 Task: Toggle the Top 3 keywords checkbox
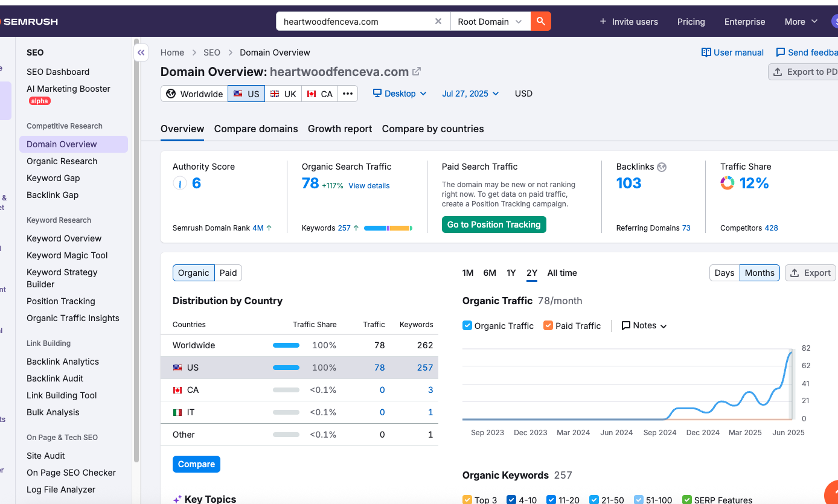point(467,500)
